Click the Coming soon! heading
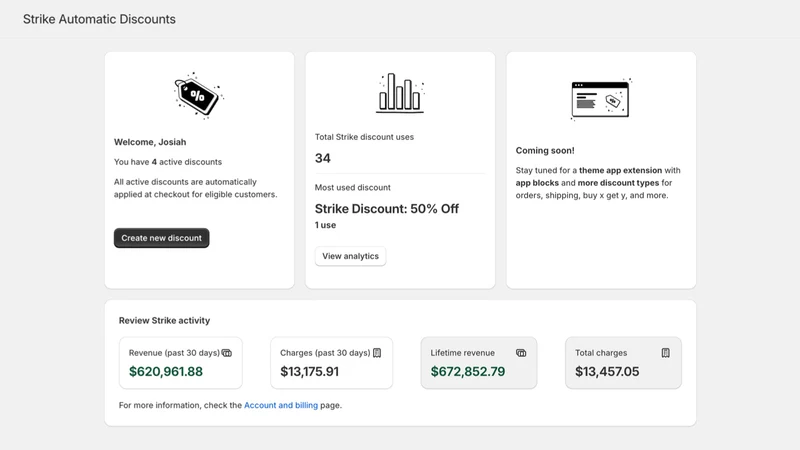Viewport: 800px width, 450px height. pos(545,151)
